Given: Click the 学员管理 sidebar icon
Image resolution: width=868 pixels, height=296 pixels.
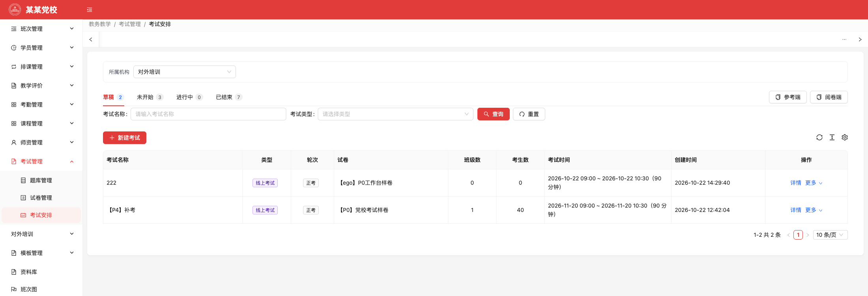Looking at the screenshot, I should click(x=14, y=48).
